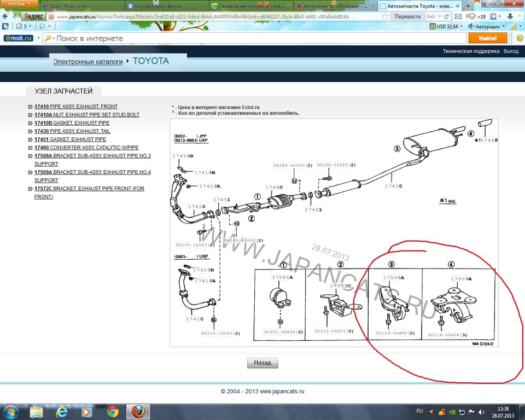This screenshot has width=525, height=420.
Task: Switch to the Stats | flickr.com tab
Action: pyautogui.click(x=82, y=6)
